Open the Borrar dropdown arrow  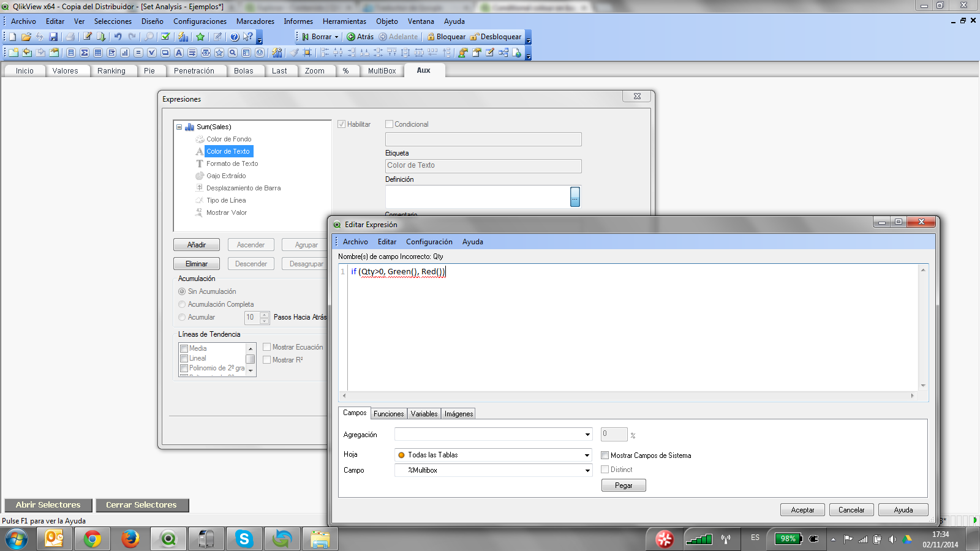[x=336, y=37]
